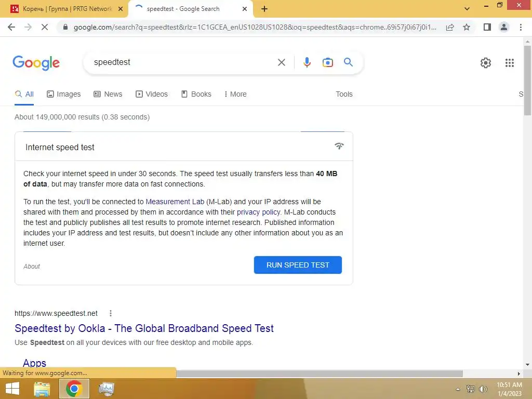532x399 pixels.
Task: Share this page icon in address bar
Action: 450,27
